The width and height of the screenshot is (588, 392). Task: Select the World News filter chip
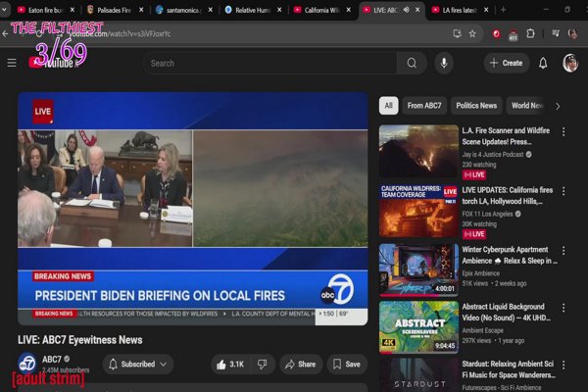(527, 106)
